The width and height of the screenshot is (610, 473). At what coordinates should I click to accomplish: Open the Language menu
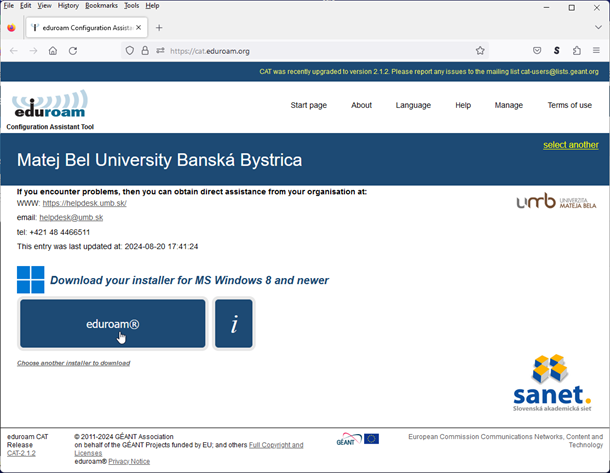point(413,105)
